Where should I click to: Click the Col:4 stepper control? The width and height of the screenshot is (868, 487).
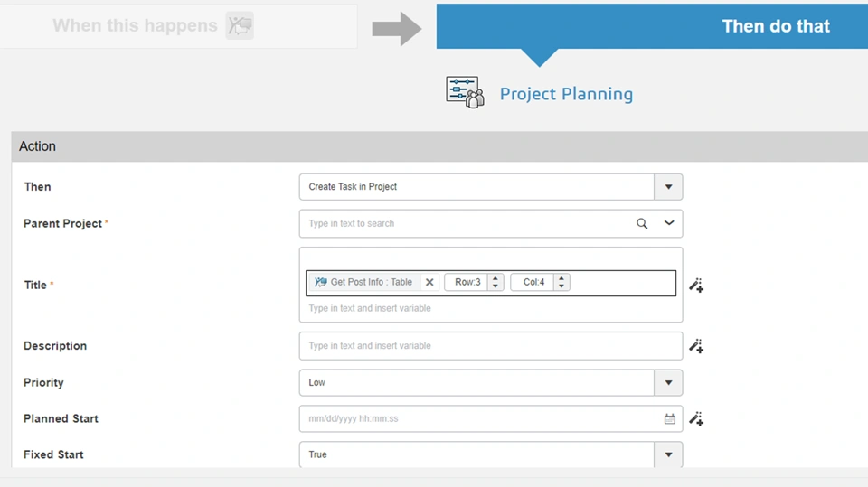coord(561,282)
